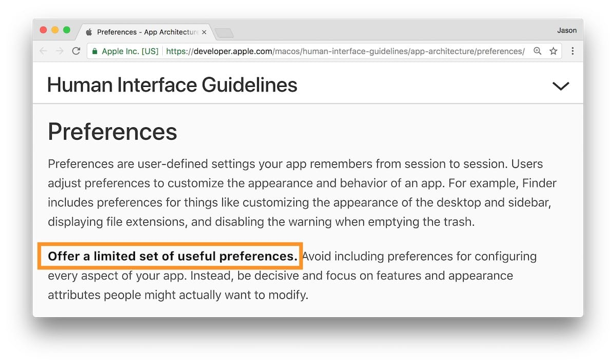Close the Preferences - App Architecture tab

[204, 32]
